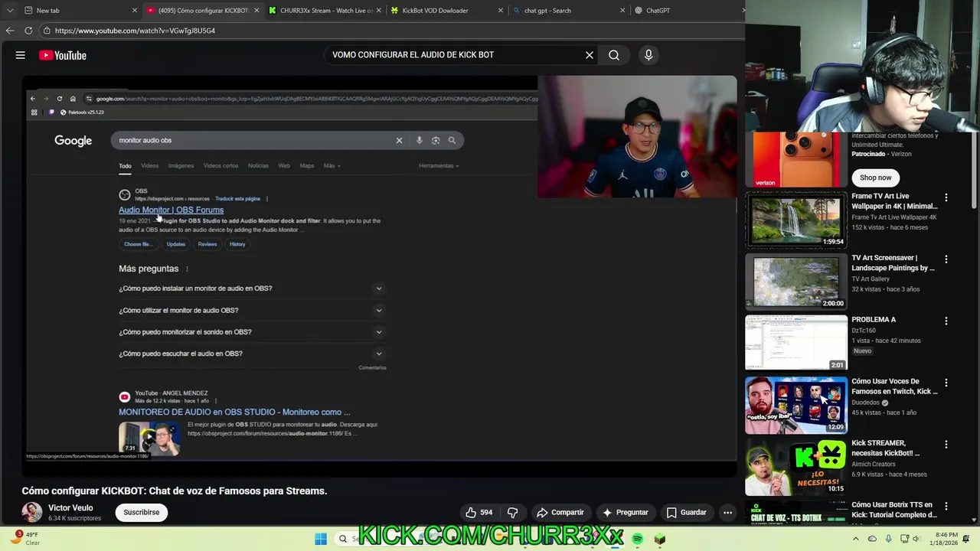
Task: Open the tab search dropdown arrow
Action: pos(10,11)
